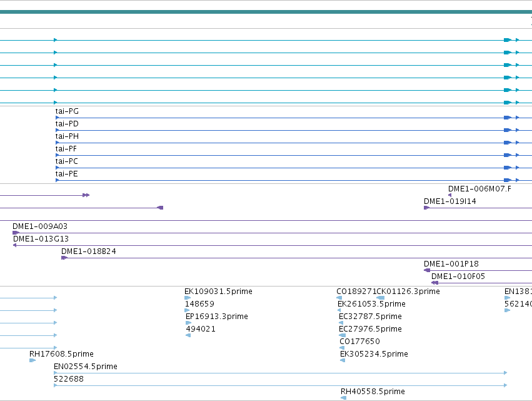This screenshot has height=401, width=532.
Task: Click the DME1-001P18 purple end block
Action: (427, 270)
